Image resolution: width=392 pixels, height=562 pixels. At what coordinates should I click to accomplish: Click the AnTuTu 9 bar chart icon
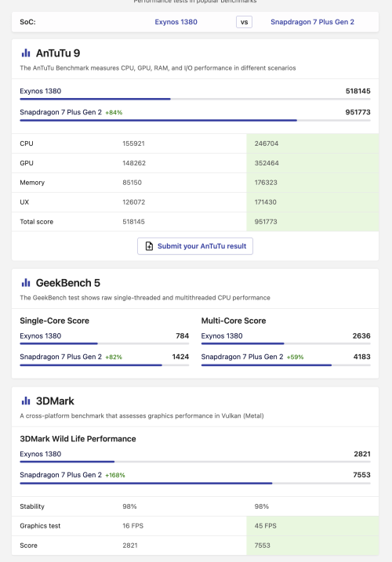[x=26, y=53]
